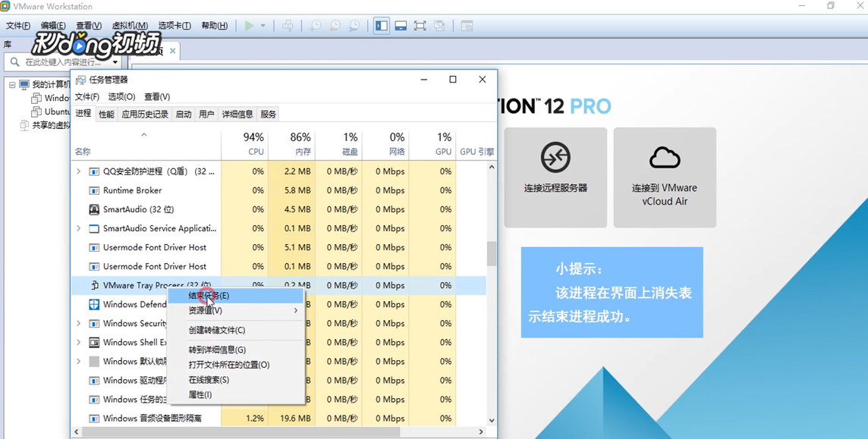Open VMware 编辑(E) menu

pos(53,26)
